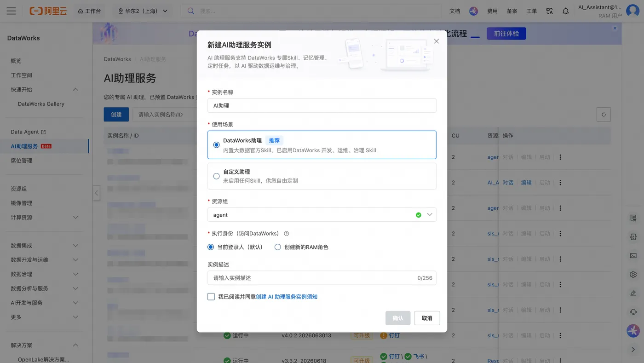This screenshot has height=363, width=644.
Task: Expand the right floating bar with the chevron
Action: [x=633, y=350]
